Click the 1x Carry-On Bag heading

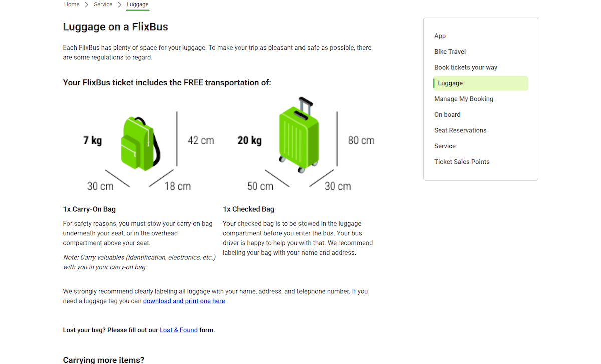(x=89, y=209)
